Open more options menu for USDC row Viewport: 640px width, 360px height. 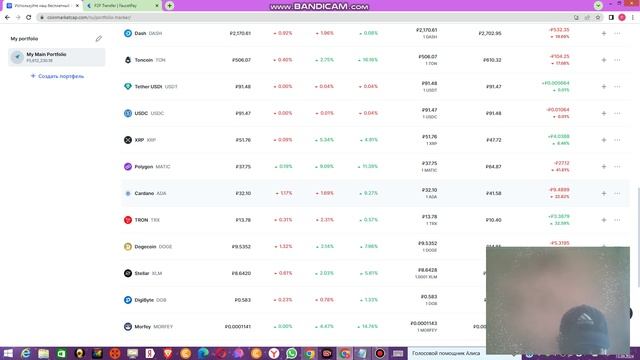click(617, 113)
